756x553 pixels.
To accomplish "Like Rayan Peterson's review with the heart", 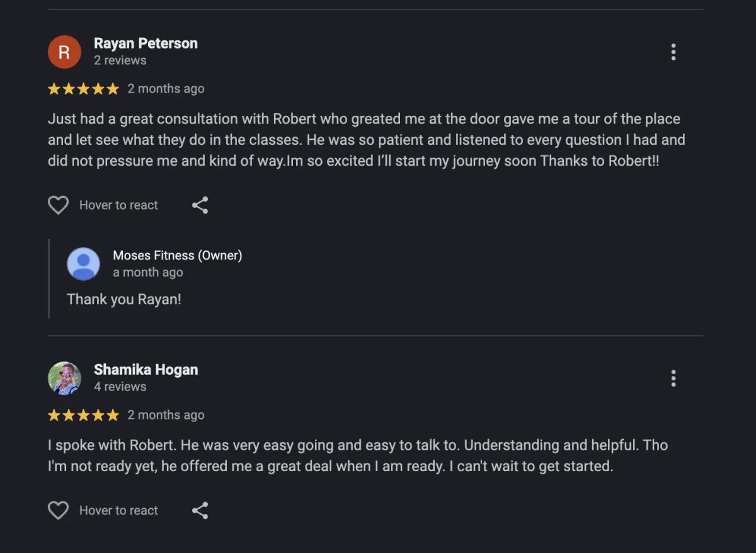I will coord(59,205).
